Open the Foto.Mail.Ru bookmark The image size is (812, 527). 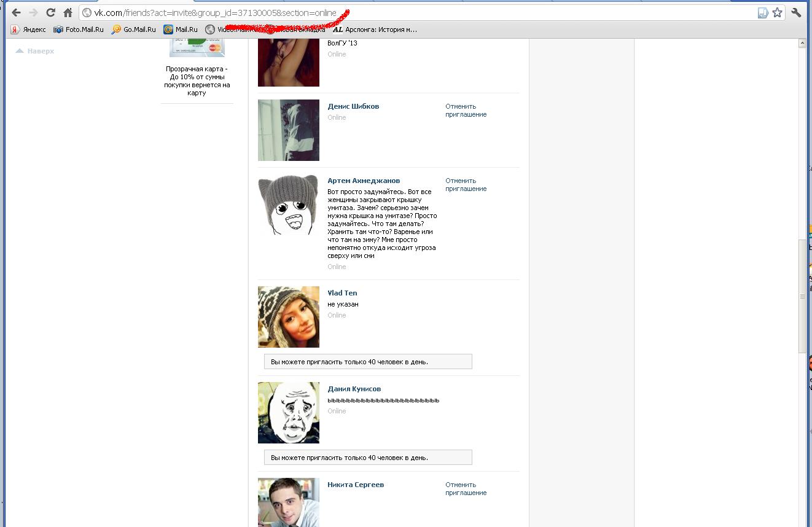pyautogui.click(x=79, y=29)
